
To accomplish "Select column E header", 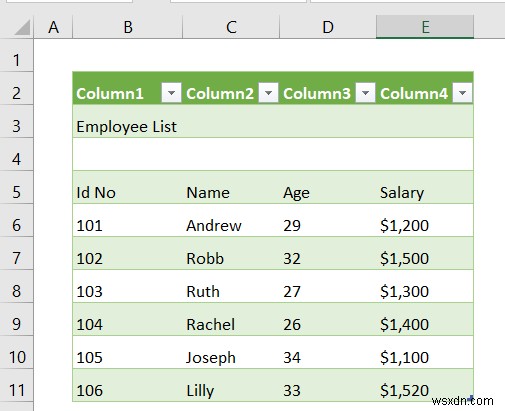I will coord(425,27).
